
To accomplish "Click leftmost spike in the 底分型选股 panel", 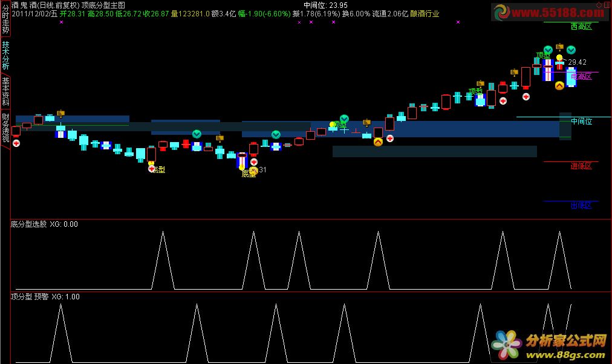I will point(163,260).
